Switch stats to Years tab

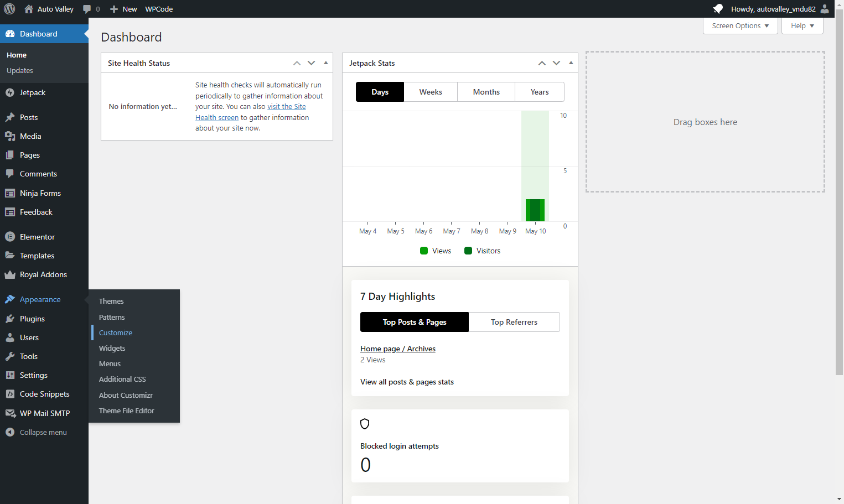pos(540,92)
